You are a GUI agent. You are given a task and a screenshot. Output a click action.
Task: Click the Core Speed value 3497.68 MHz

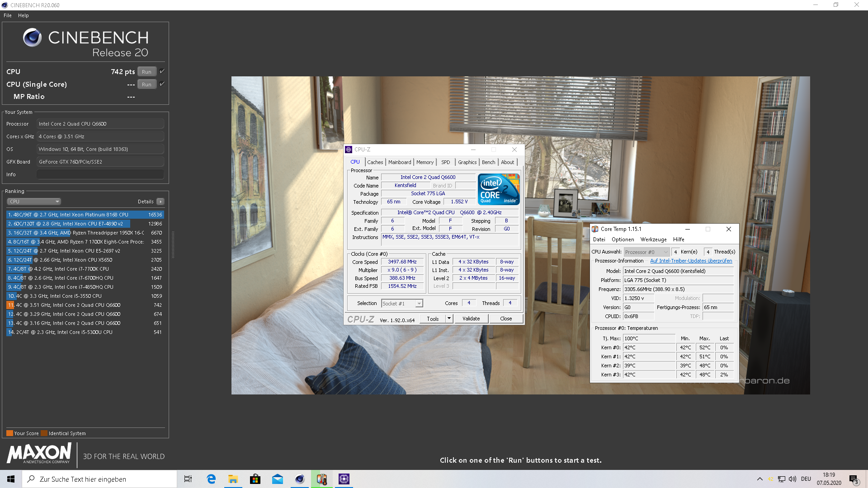pyautogui.click(x=402, y=262)
